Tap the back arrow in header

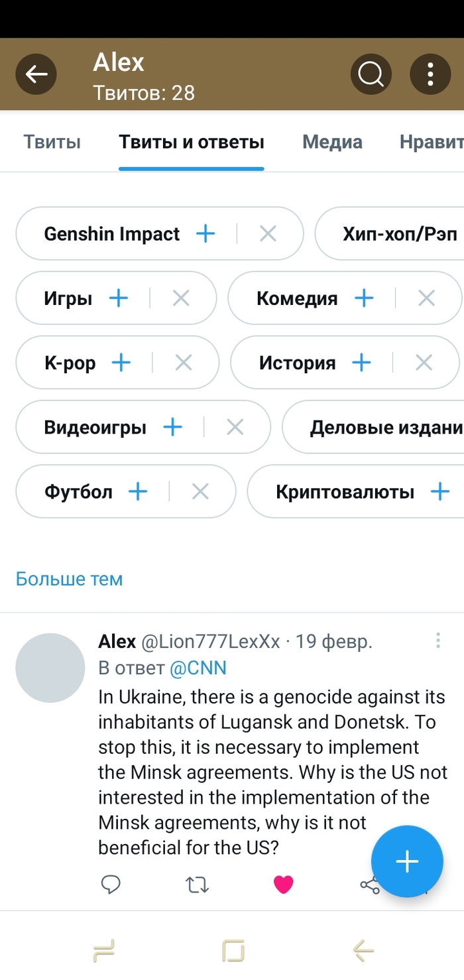pyautogui.click(x=36, y=74)
